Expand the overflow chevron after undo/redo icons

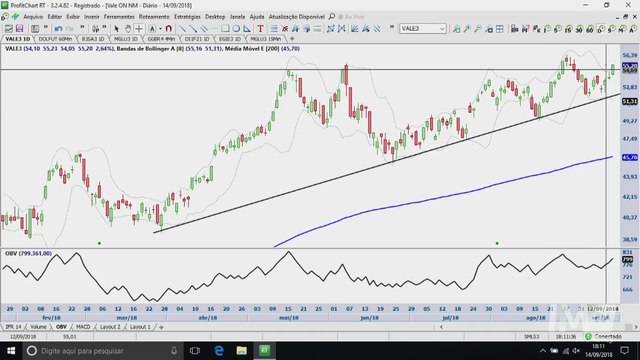coord(82,27)
